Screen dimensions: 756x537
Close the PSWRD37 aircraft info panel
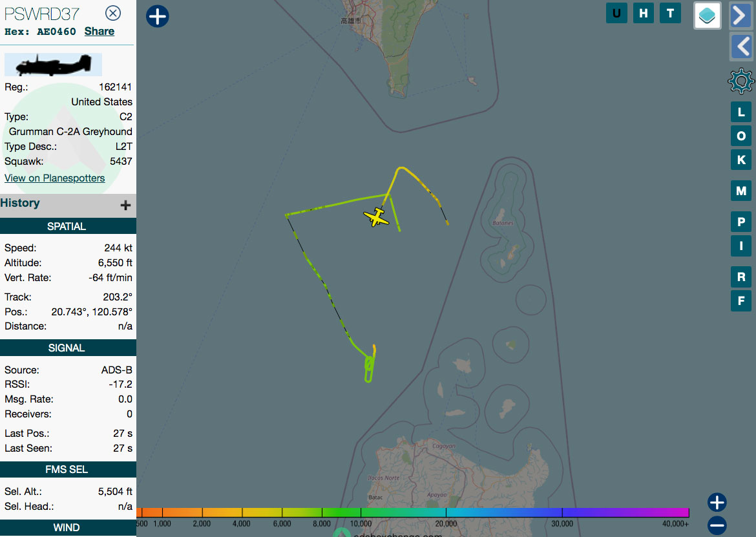pyautogui.click(x=113, y=13)
